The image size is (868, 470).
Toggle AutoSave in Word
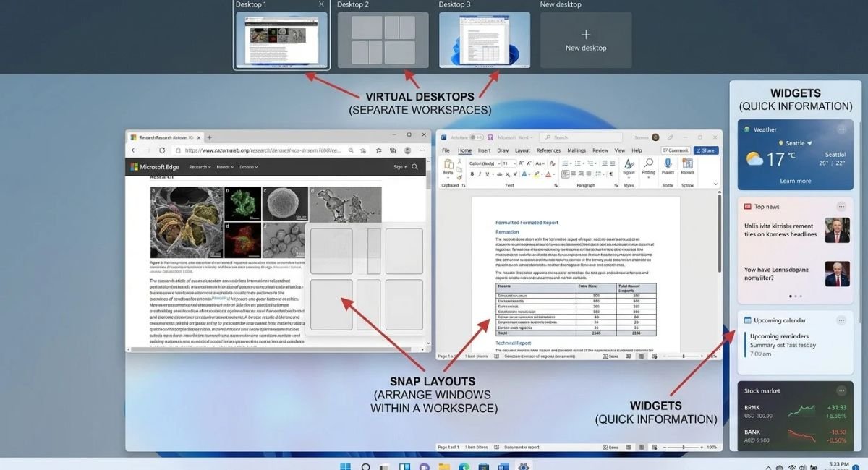pyautogui.click(x=477, y=137)
